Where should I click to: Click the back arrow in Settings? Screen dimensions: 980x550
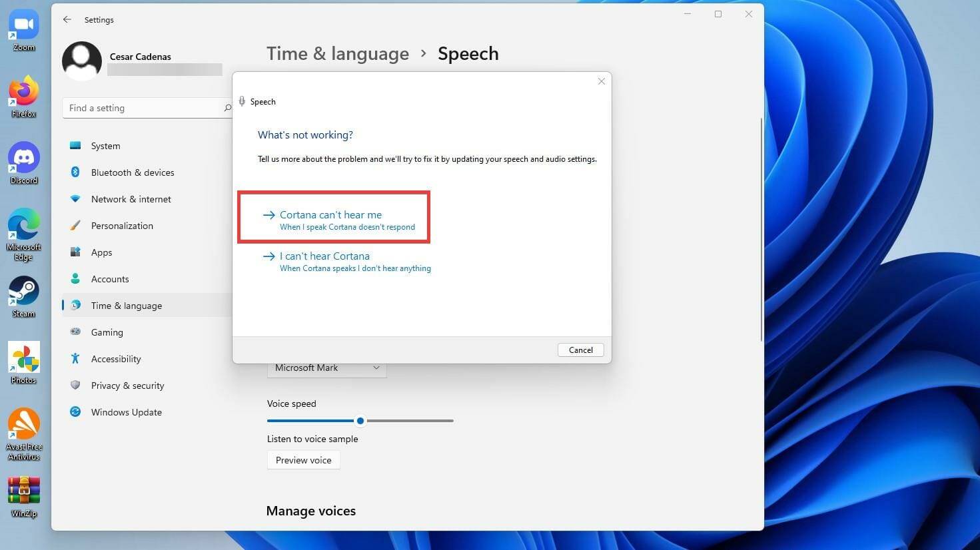click(x=67, y=19)
